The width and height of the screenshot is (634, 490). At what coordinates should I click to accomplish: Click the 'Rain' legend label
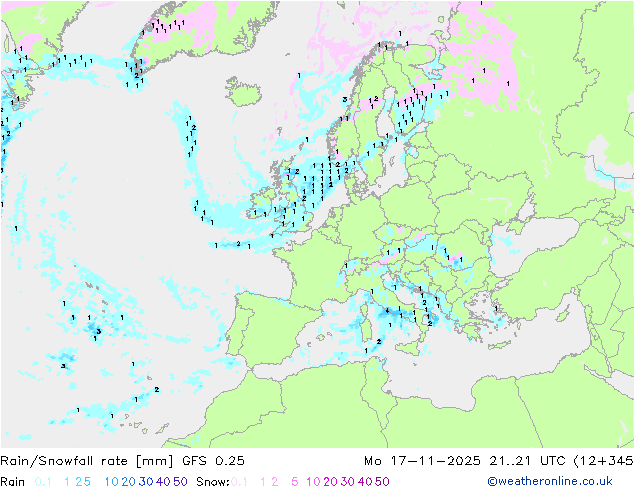[x=13, y=482]
